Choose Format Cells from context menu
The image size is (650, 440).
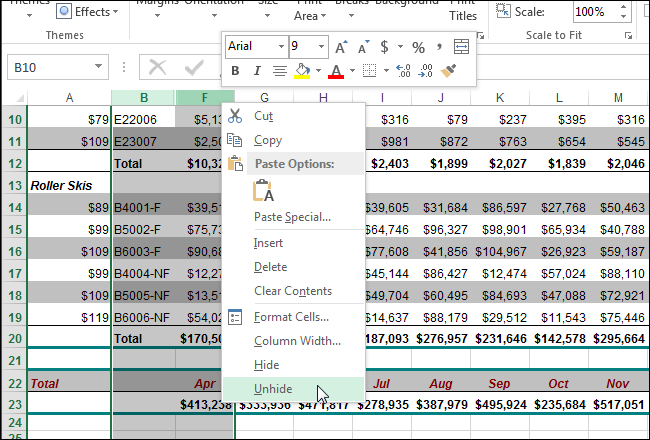point(291,317)
